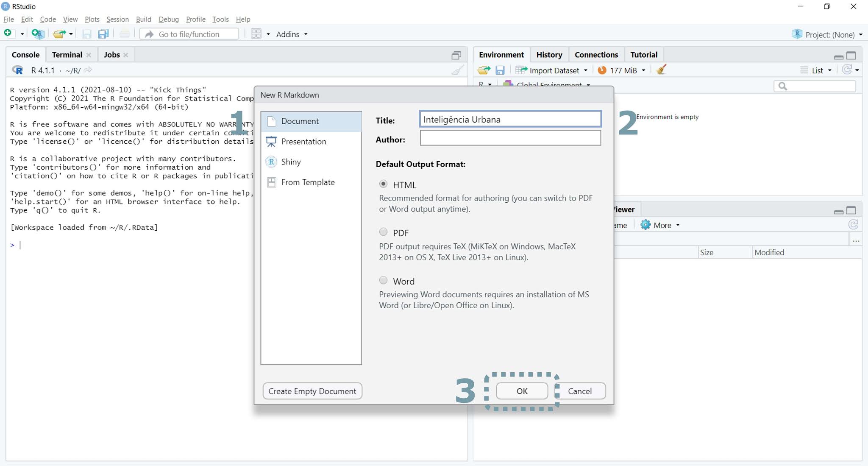Open the Tools menu
Image resolution: width=868 pixels, height=466 pixels.
[x=220, y=19]
